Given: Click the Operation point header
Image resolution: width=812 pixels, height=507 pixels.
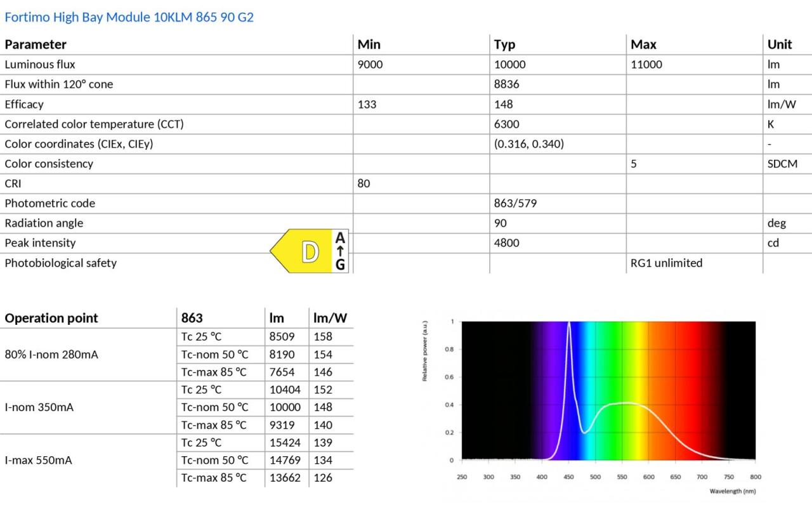Looking at the screenshot, I should (x=51, y=318).
